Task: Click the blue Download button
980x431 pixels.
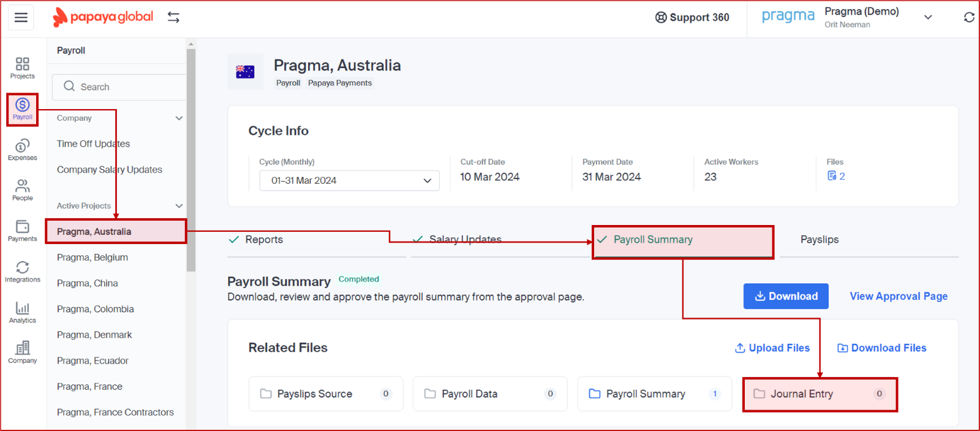Action: point(786,296)
